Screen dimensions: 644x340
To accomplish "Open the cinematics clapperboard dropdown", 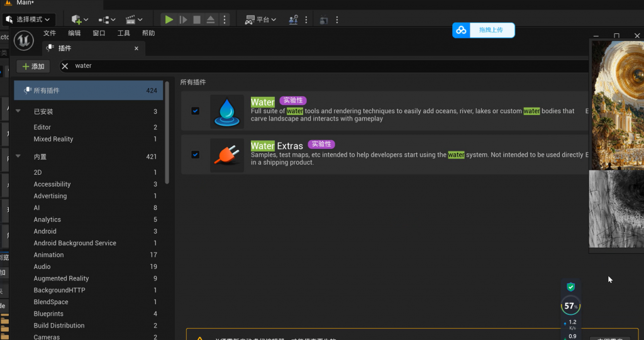I will coord(134,19).
